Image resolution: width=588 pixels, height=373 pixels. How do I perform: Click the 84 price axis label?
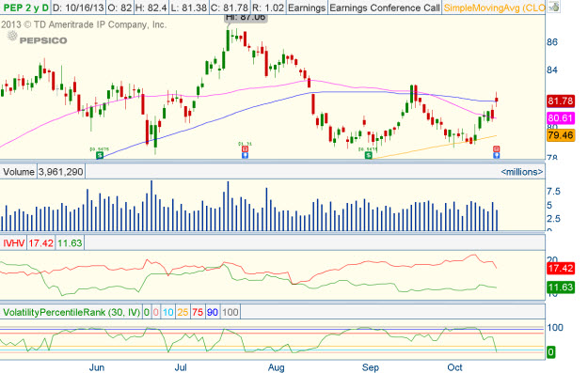(552, 70)
